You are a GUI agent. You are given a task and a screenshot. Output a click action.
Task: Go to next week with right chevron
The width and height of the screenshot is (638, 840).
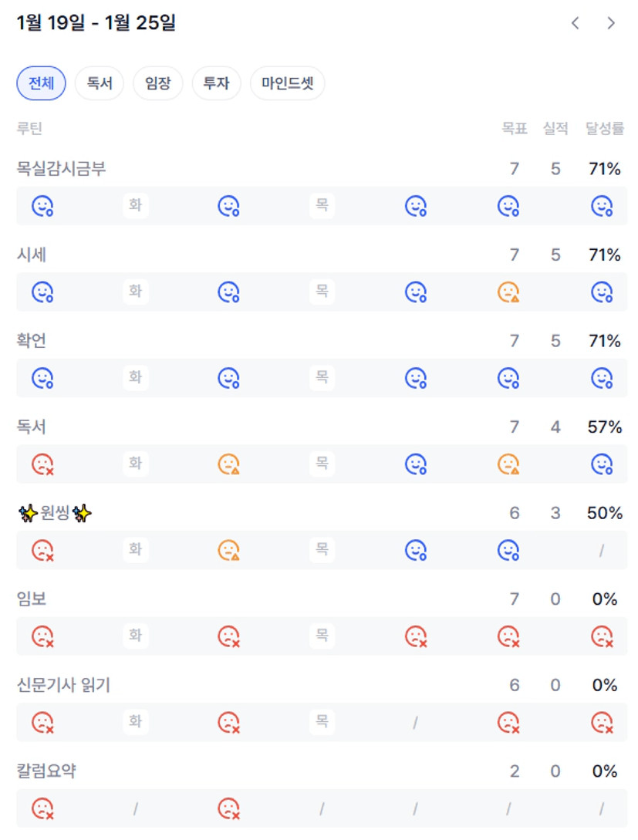pos(611,23)
